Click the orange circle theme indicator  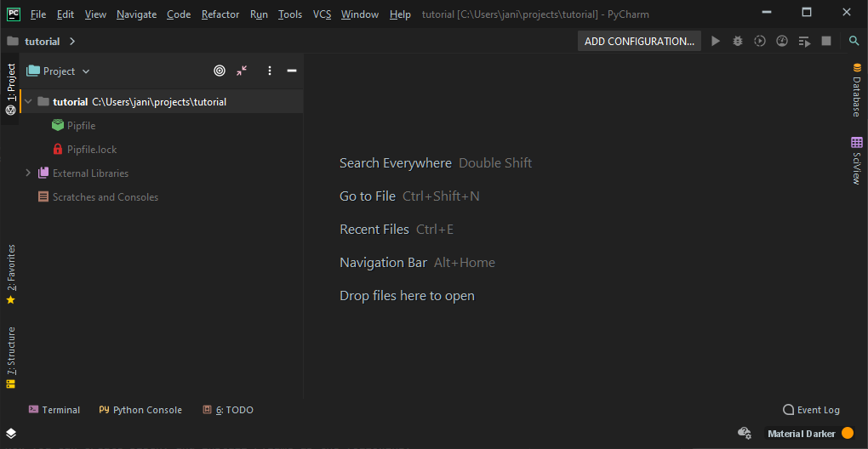pyautogui.click(x=847, y=433)
